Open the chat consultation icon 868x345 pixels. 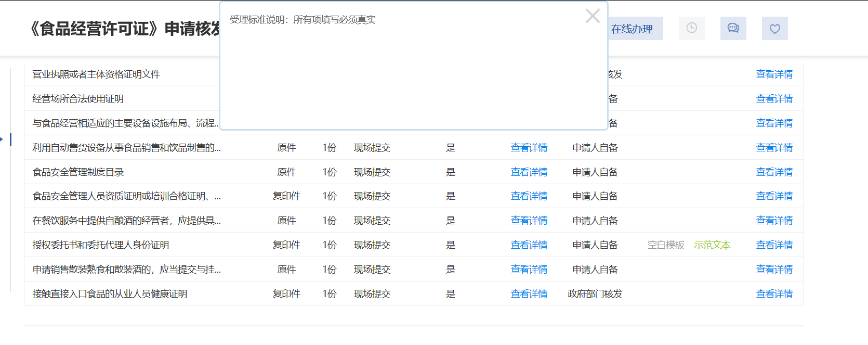point(733,28)
